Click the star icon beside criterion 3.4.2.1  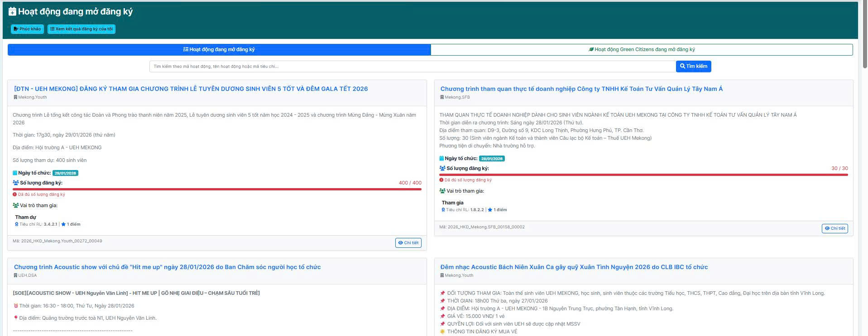click(63, 224)
